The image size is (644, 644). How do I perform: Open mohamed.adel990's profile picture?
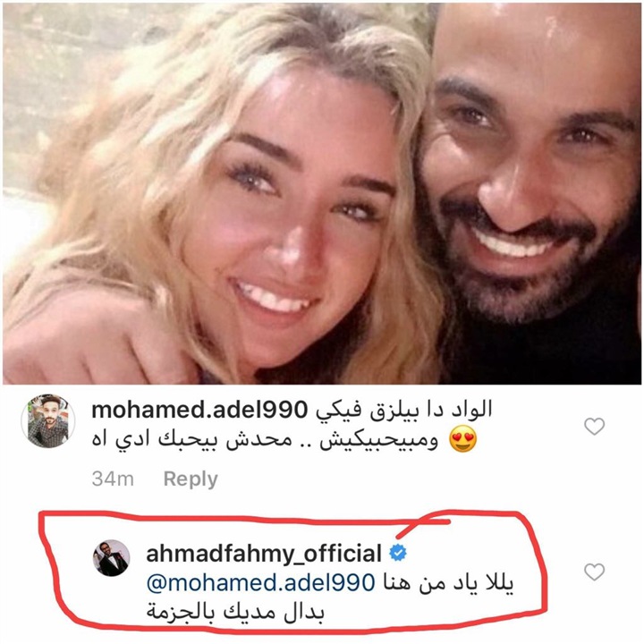pyautogui.click(x=48, y=421)
